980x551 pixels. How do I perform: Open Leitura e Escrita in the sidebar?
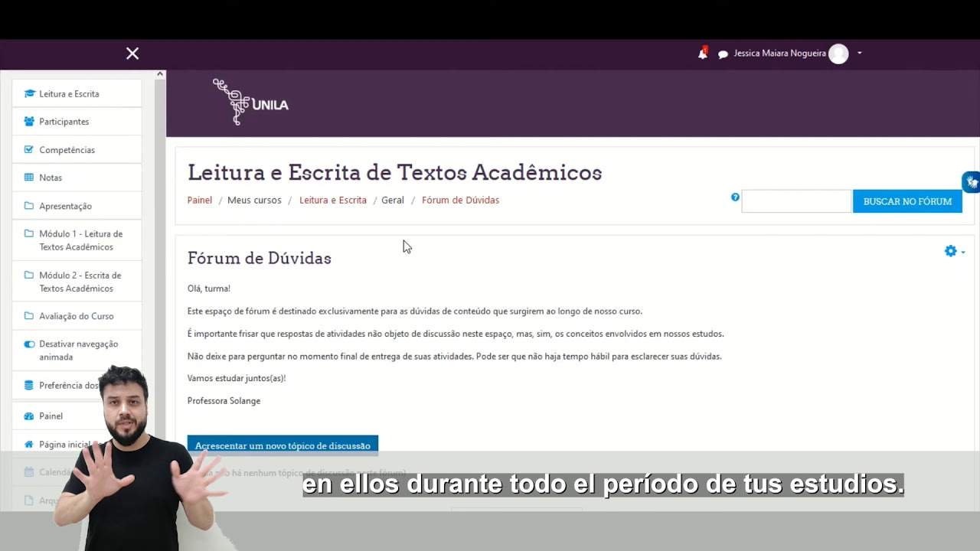(77, 93)
